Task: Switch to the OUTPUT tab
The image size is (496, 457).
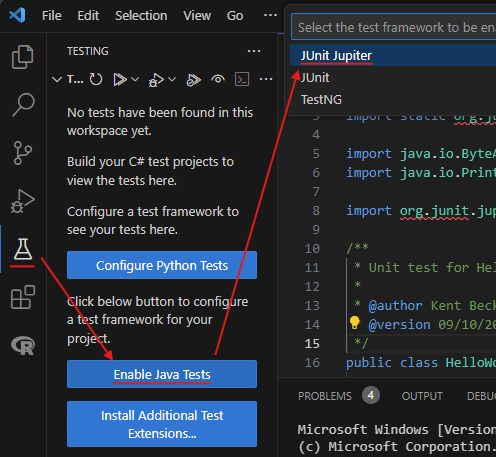Action: 422,396
